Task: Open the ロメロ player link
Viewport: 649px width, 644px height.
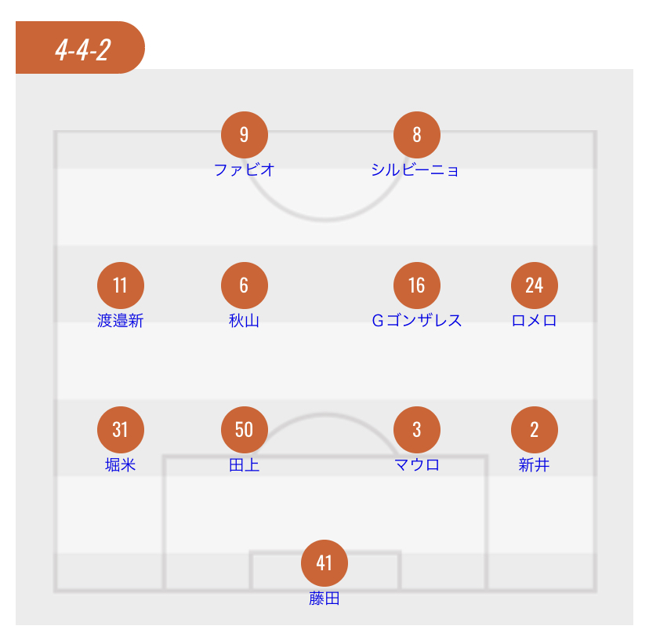Action: click(x=535, y=320)
